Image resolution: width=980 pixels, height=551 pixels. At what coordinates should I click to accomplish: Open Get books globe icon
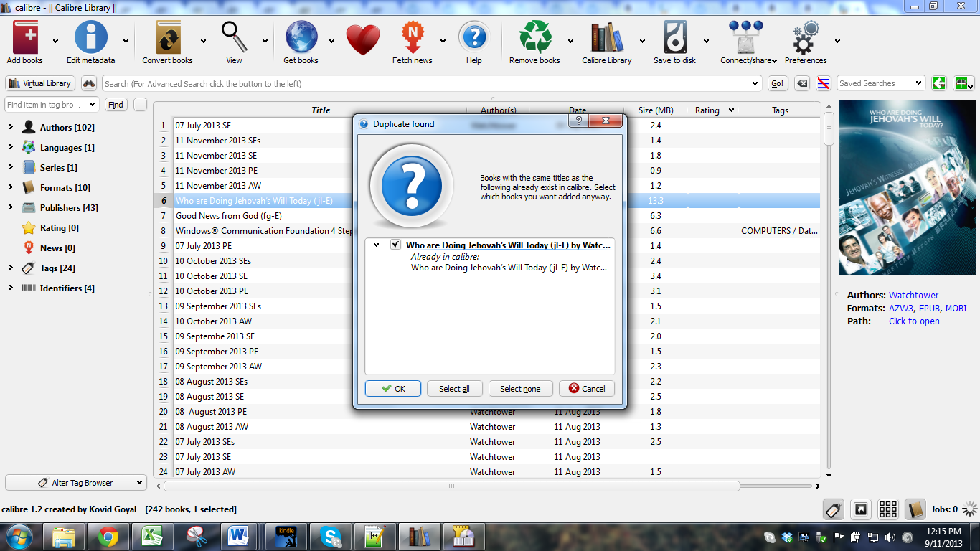[x=301, y=37]
